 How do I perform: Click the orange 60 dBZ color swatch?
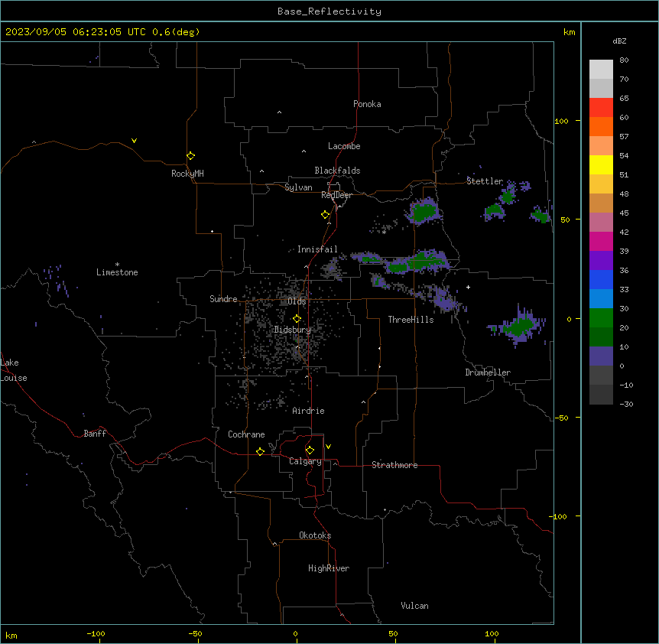click(x=601, y=126)
